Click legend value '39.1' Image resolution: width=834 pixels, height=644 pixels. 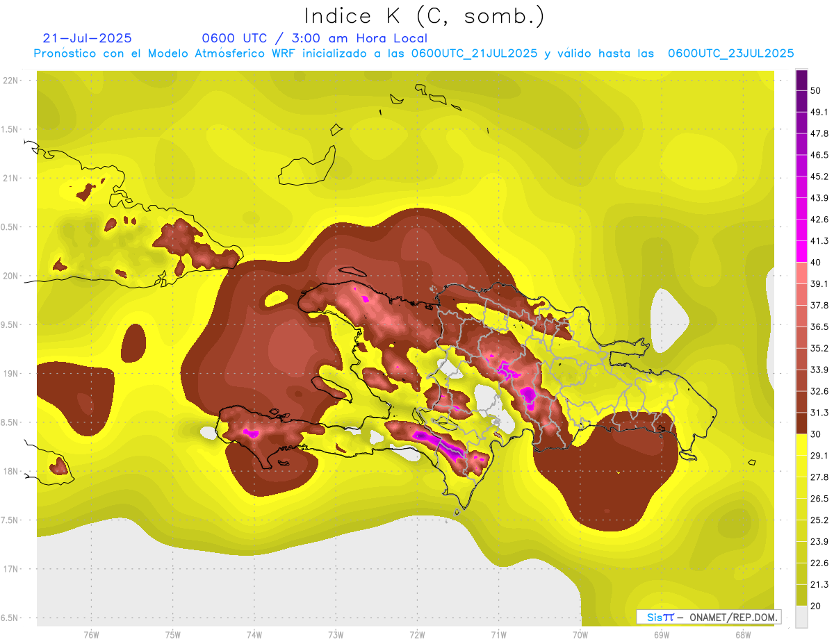[x=819, y=283]
